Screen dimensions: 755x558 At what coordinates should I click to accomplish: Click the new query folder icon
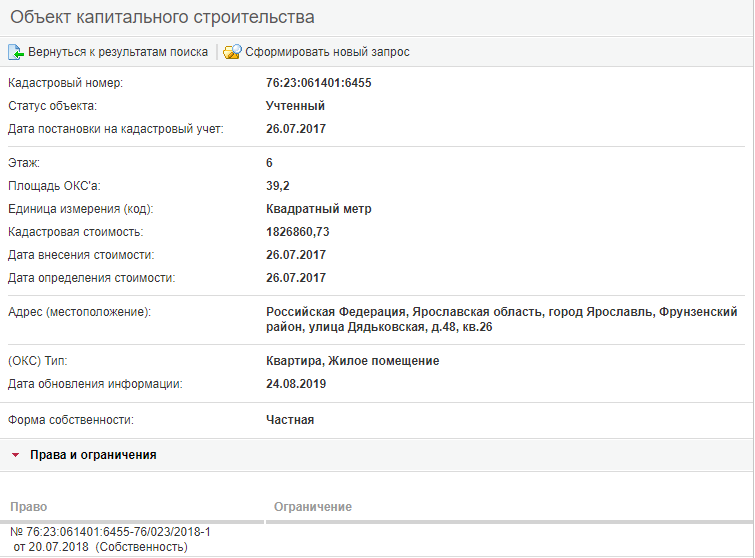(x=232, y=52)
